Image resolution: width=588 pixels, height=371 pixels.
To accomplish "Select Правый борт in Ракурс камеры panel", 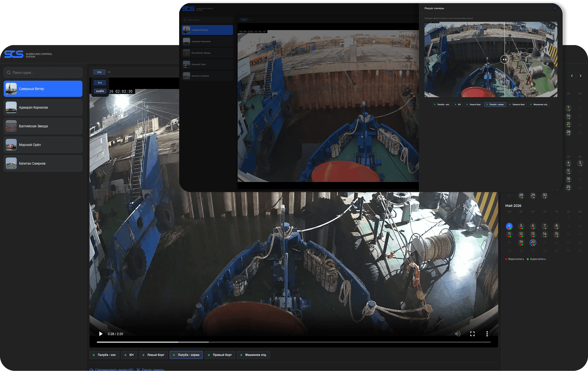I will point(517,105).
